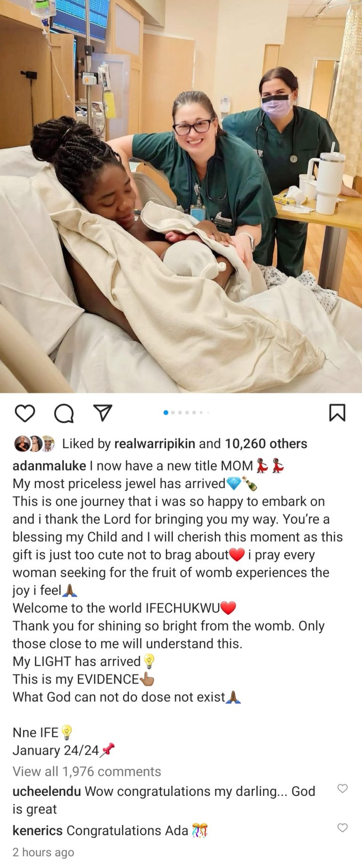Screen dimensions: 362x868
Task: Select second carousel dot indicator
Action: (173, 413)
